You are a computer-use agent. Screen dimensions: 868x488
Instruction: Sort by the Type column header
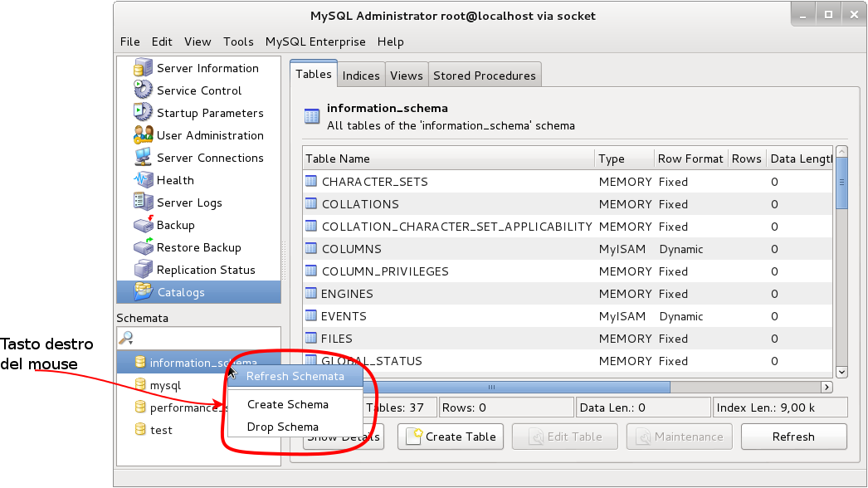tap(624, 159)
